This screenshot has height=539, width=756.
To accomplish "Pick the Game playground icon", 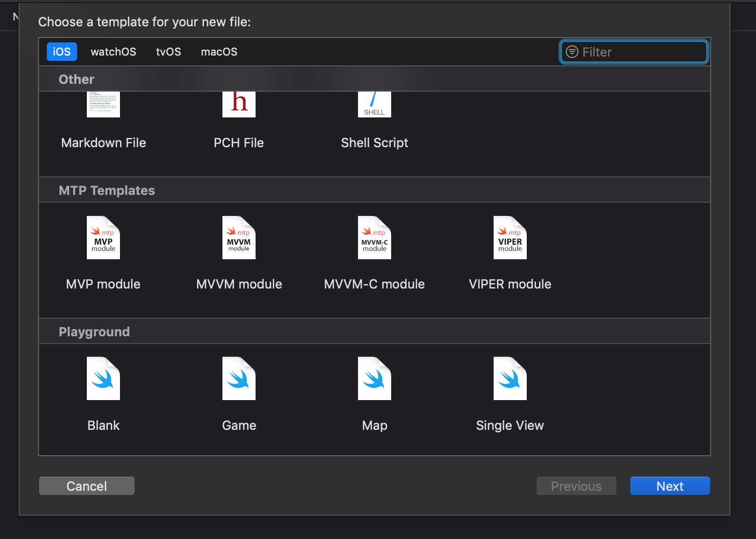I will pos(239,379).
